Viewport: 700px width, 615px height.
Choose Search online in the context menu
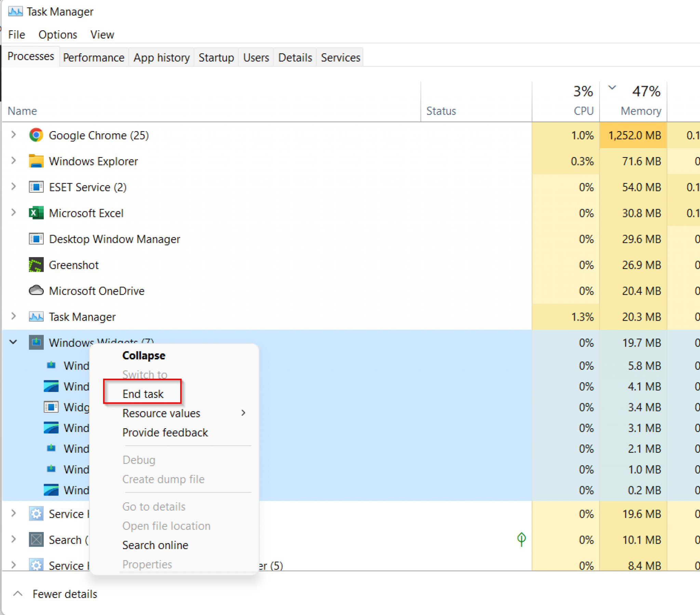click(155, 545)
